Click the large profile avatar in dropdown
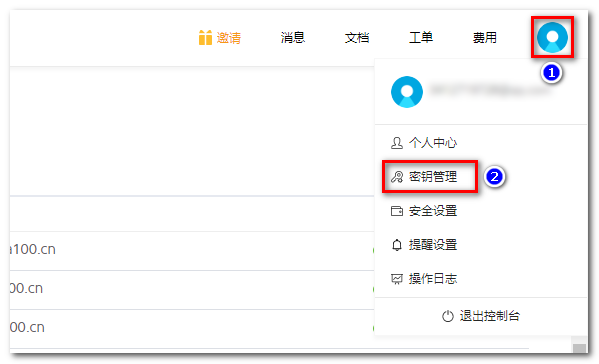Image resolution: width=599 pixels, height=364 pixels. [x=407, y=92]
